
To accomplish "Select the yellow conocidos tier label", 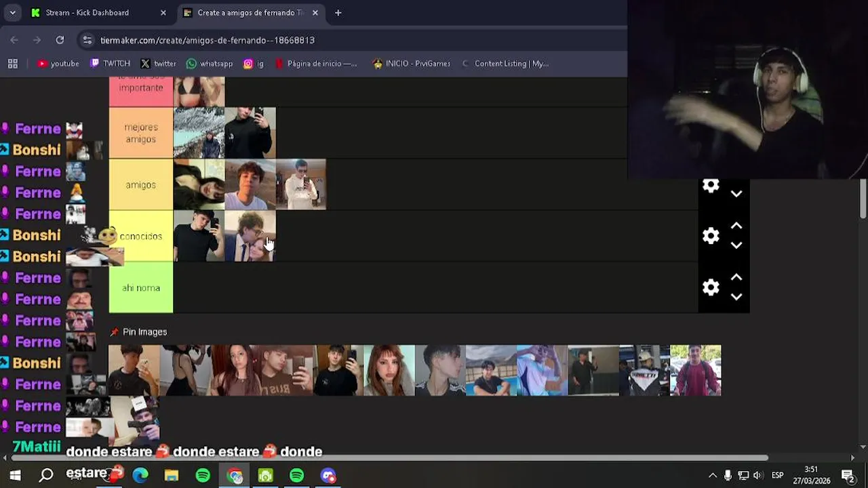I will [141, 236].
